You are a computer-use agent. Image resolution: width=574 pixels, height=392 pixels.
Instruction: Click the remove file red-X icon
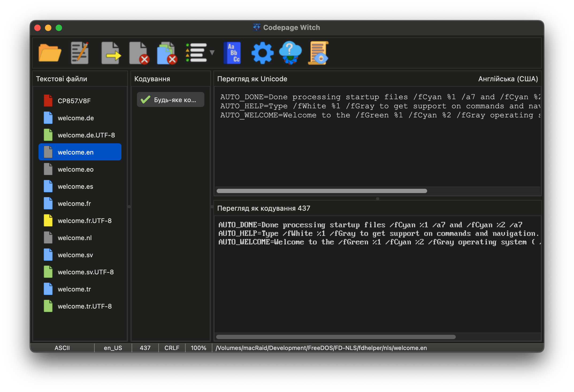click(x=139, y=53)
